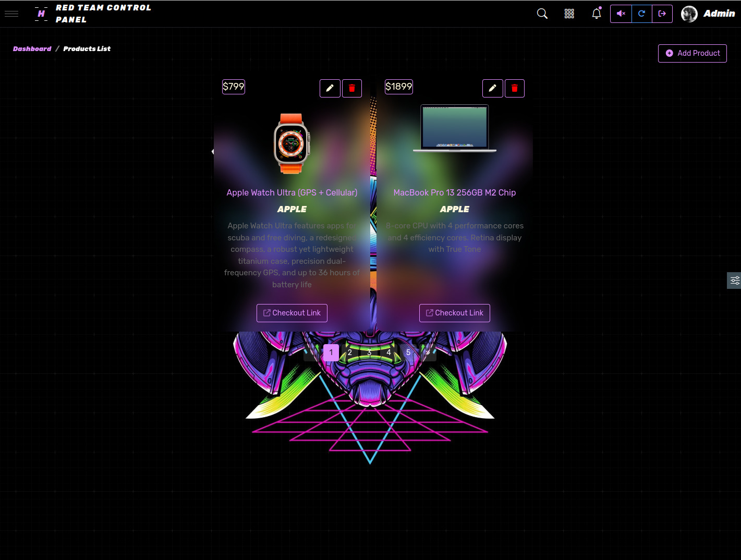Screen dimensions: 741x560
Task: Edit the Apple Watch Ultra product
Action: click(x=330, y=88)
